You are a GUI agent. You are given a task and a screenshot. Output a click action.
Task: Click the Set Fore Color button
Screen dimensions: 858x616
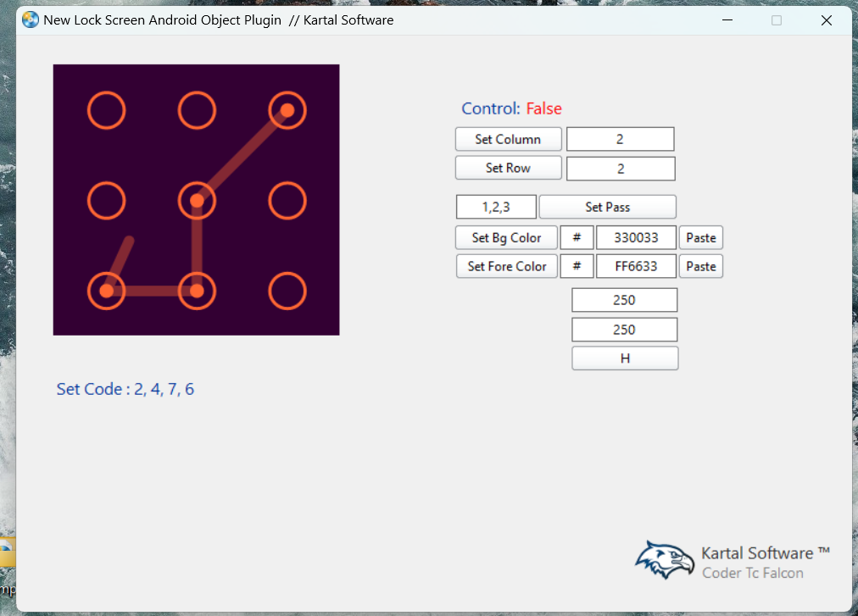pos(506,266)
